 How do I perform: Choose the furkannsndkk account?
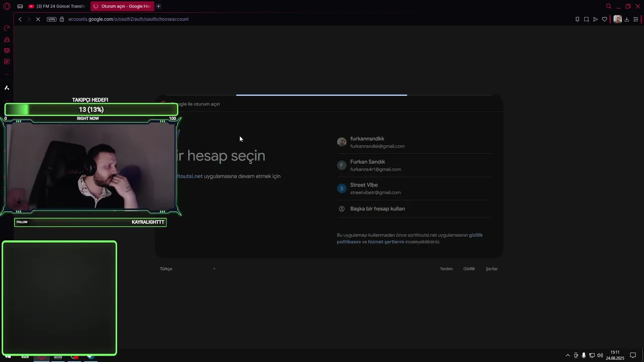click(414, 142)
